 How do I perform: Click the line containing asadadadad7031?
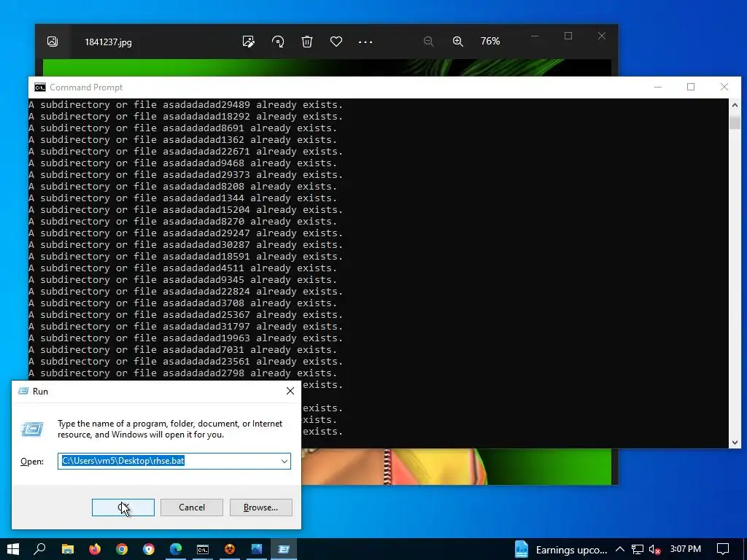click(183, 350)
